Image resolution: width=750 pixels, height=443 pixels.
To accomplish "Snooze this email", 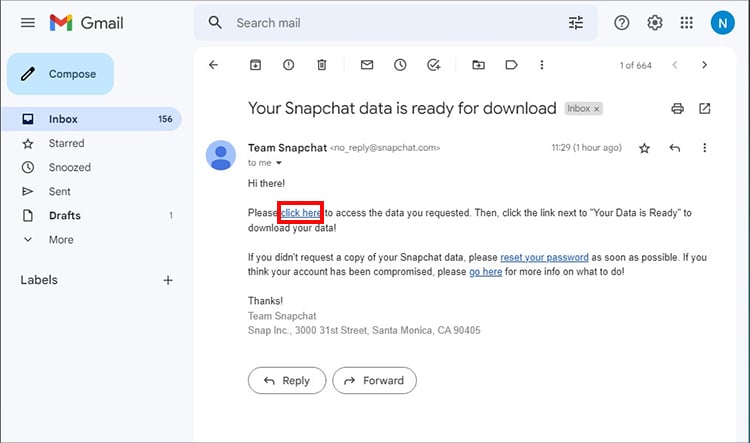I will [400, 65].
